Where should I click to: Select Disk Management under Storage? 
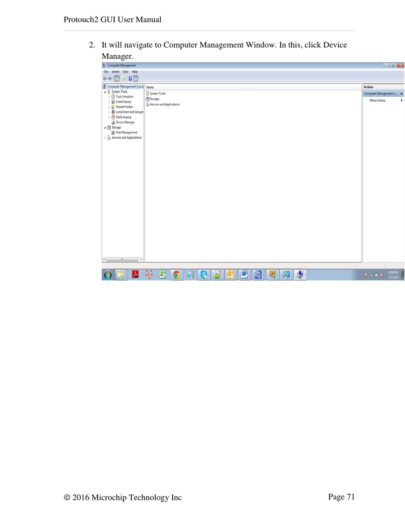[126, 133]
